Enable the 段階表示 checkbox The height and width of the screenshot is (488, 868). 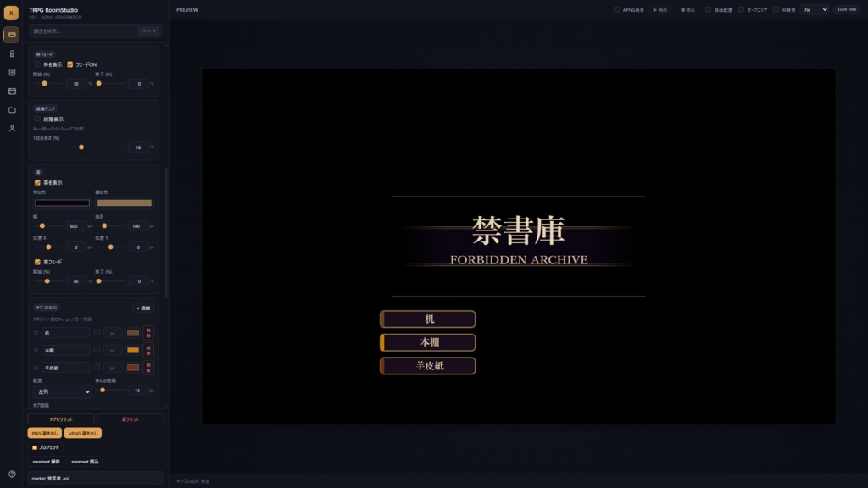(37, 119)
